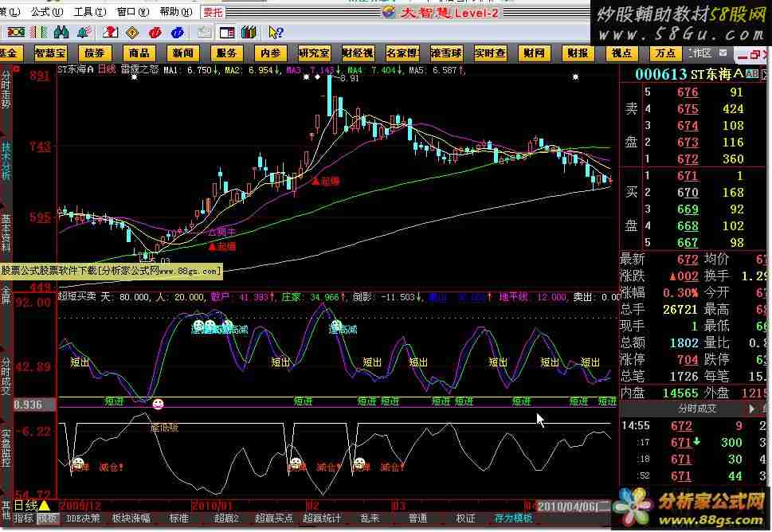The height and width of the screenshot is (532, 772).
Task: Expand the 分时成交 panel arrow
Action: click(x=752, y=409)
